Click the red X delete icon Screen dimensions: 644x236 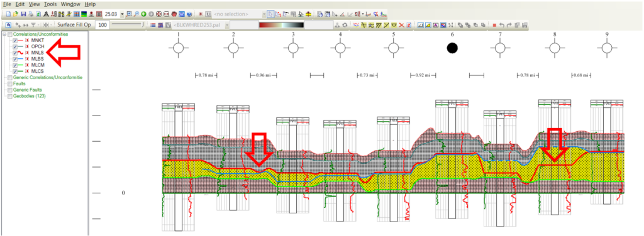(x=402, y=25)
